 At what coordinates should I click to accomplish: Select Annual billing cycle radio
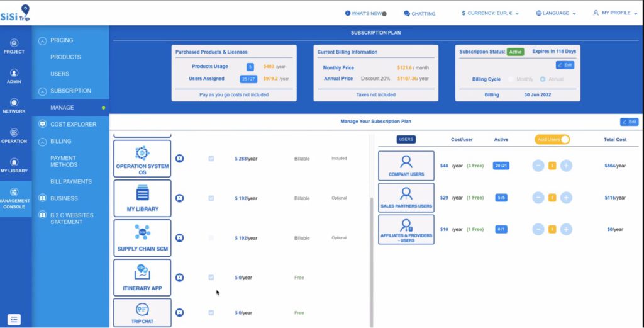543,79
